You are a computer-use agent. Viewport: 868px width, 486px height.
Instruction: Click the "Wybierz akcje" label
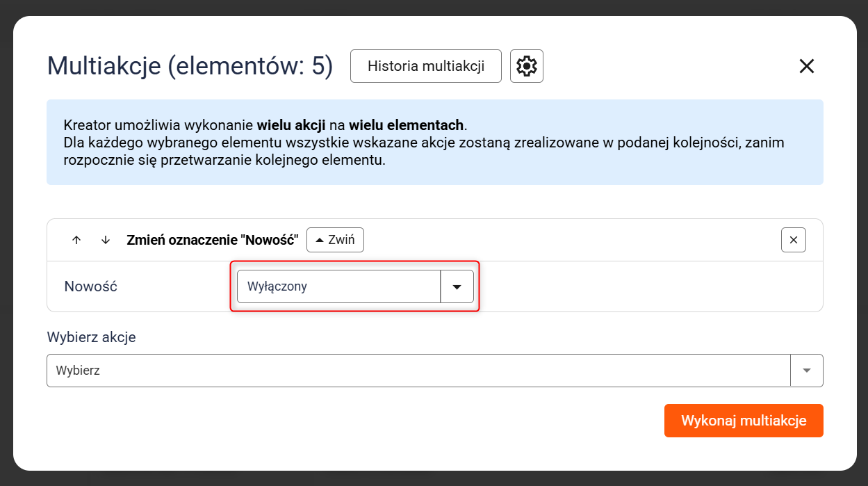[91, 337]
